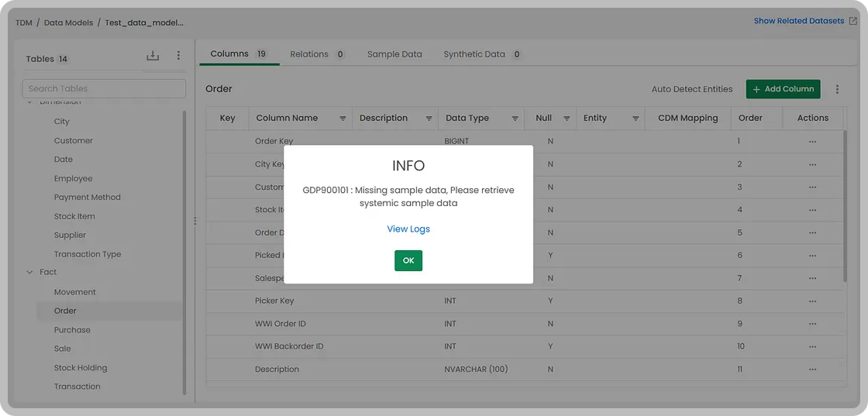Open Description column filter icon
Viewport: 868px width, 416px height.
coord(429,119)
